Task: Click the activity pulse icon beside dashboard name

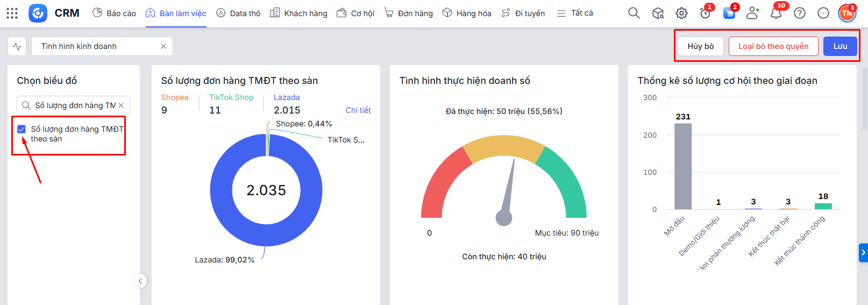Action: (x=17, y=46)
